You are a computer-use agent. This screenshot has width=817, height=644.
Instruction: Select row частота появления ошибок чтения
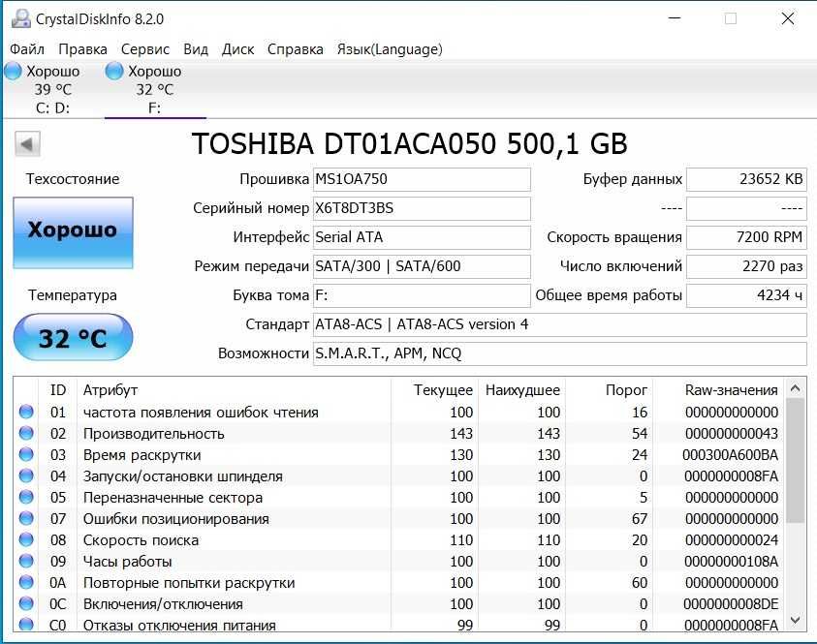pyautogui.click(x=399, y=413)
